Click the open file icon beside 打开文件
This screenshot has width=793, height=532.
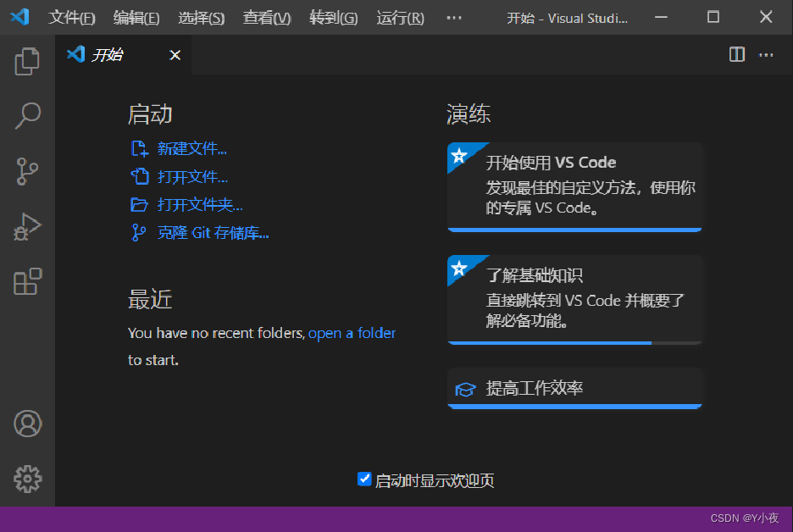click(140, 176)
